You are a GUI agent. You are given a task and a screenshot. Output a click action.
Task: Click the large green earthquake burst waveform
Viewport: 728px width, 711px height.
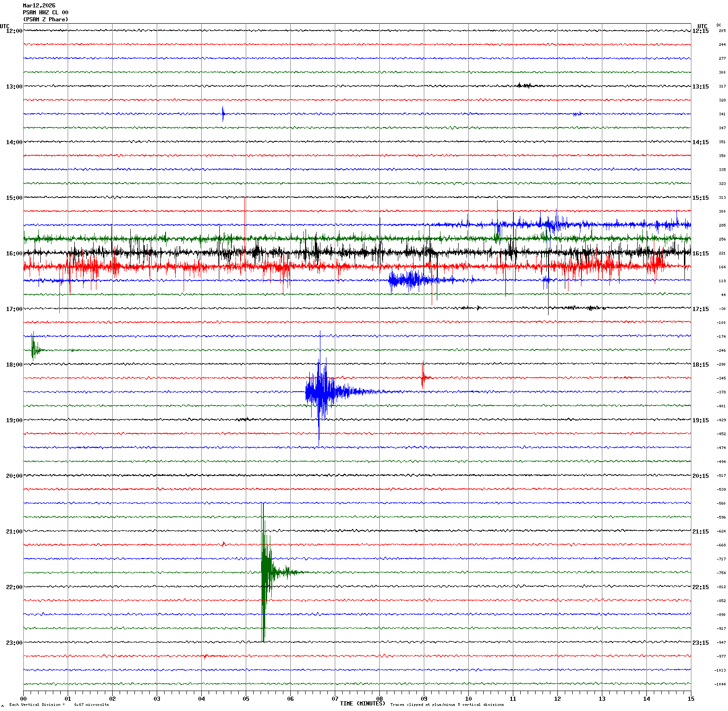click(x=264, y=572)
